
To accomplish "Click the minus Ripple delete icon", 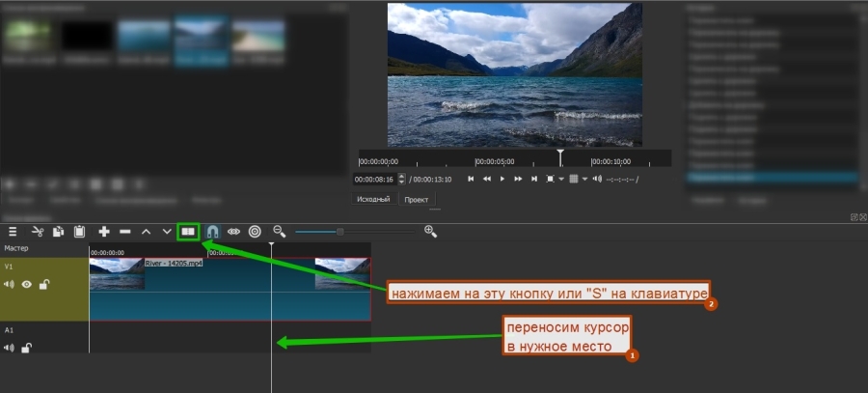I will [125, 232].
